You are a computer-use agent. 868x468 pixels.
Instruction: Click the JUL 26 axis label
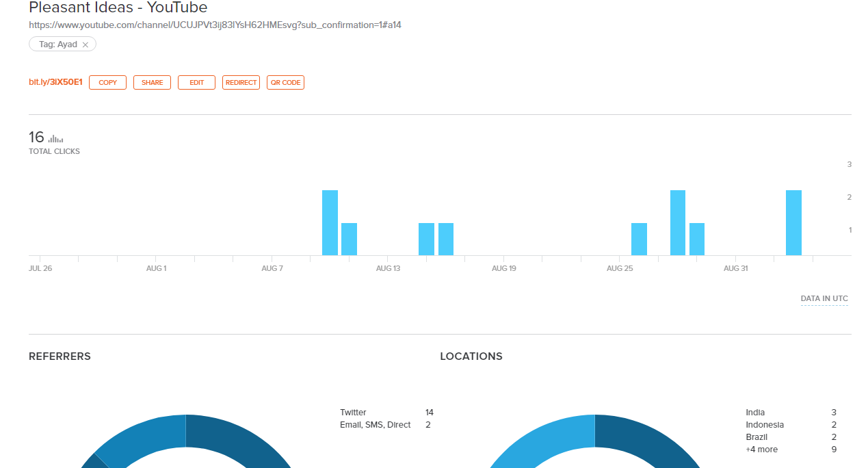click(x=40, y=268)
